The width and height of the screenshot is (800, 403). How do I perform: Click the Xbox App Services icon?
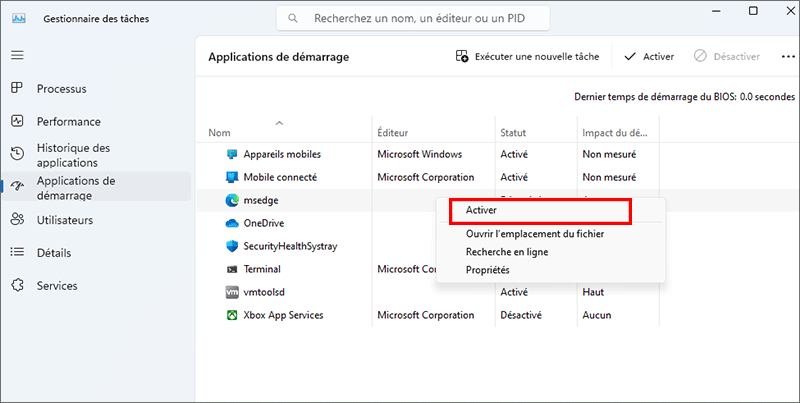(232, 315)
